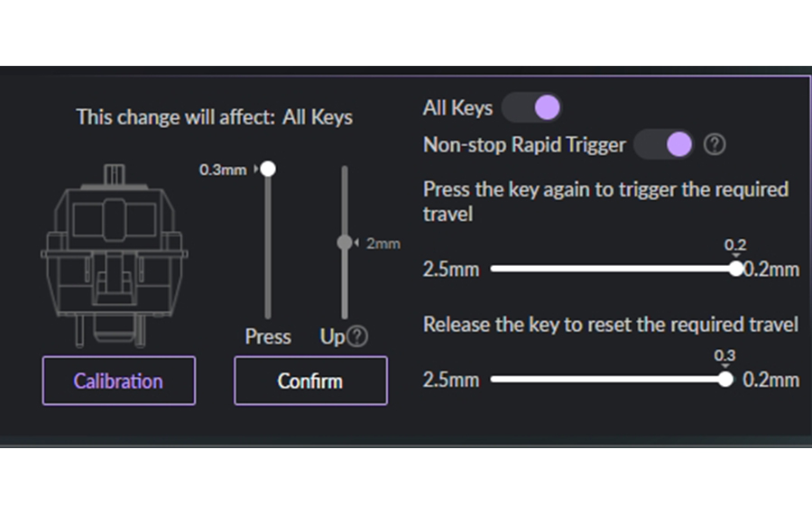Disable the Non-stop Rapid Trigger switch
Screen dimensions: 812x514
tap(664, 144)
